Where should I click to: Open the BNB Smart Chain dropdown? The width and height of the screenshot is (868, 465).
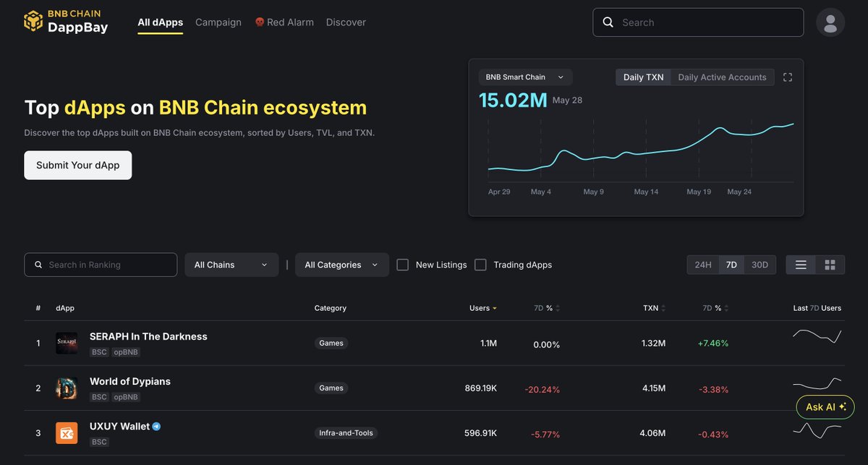pos(525,77)
